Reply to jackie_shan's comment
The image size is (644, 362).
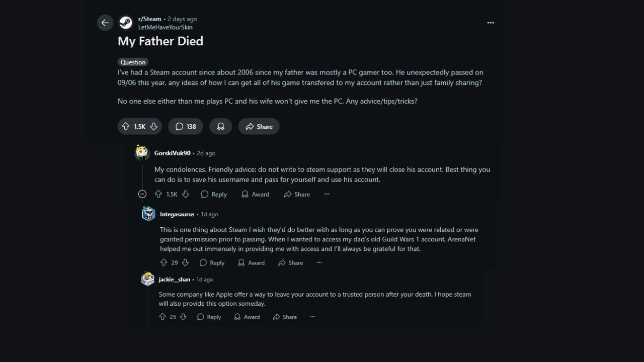pyautogui.click(x=209, y=317)
